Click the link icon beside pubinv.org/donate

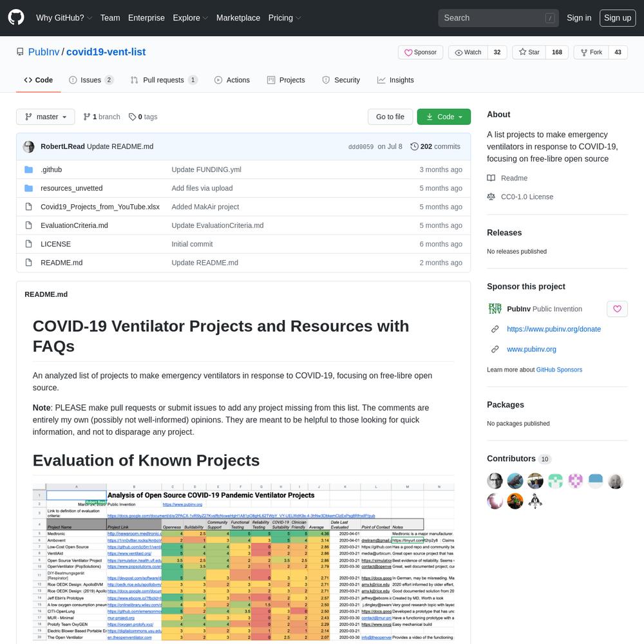(495, 329)
